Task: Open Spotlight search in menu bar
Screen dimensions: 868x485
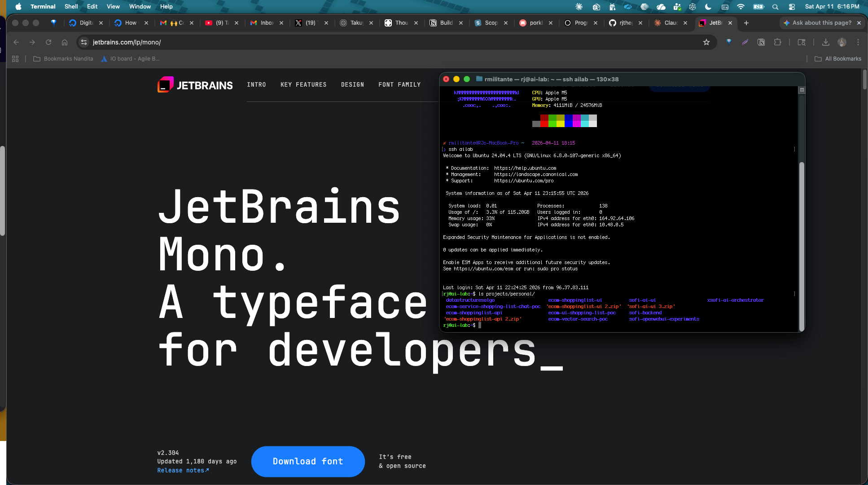Action: point(775,7)
